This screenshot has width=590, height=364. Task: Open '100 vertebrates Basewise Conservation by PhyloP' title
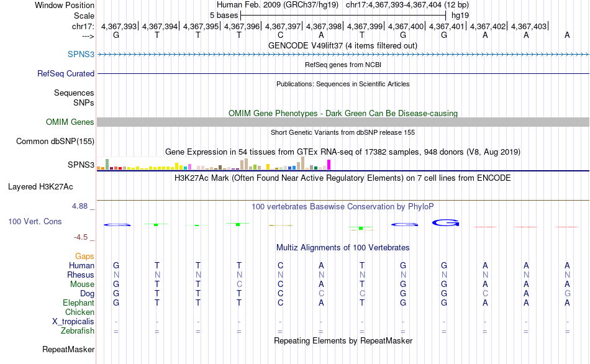343,207
